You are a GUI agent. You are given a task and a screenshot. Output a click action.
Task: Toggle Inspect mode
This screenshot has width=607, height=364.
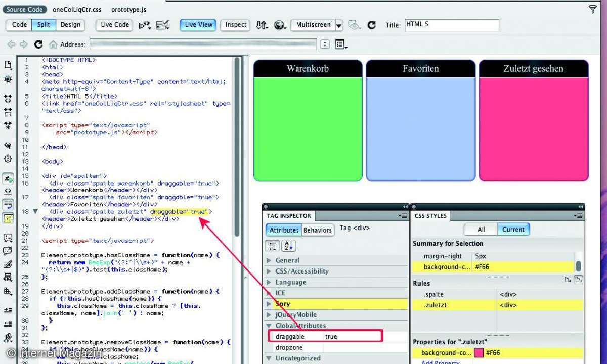[236, 25]
